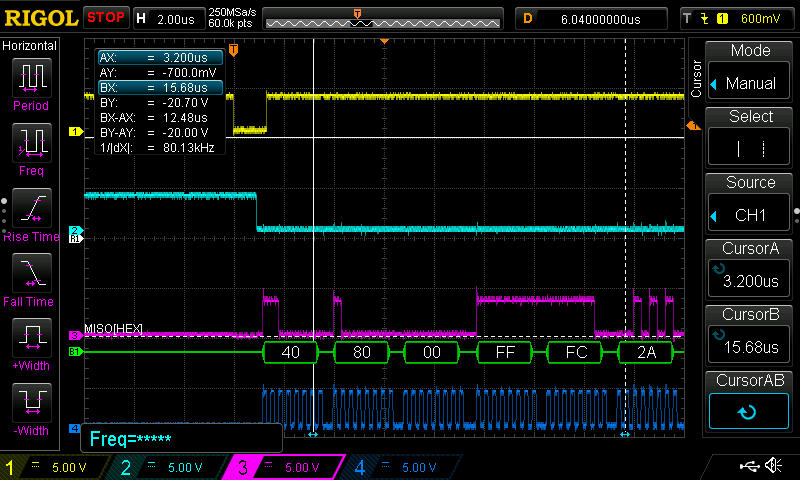The width and height of the screenshot is (800, 480).
Task: Click the channel 1 ground marker
Action: click(76, 132)
